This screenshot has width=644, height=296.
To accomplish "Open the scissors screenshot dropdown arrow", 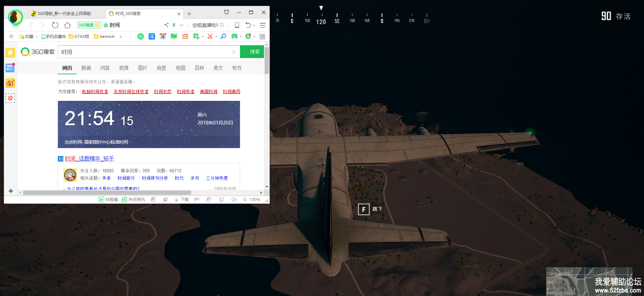I will [x=216, y=37].
